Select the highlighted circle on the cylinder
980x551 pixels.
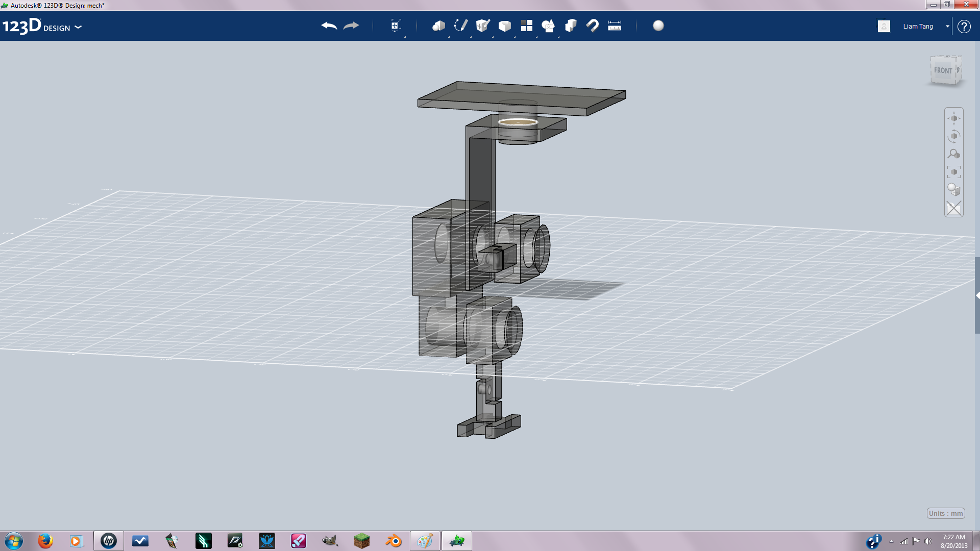[x=518, y=122]
